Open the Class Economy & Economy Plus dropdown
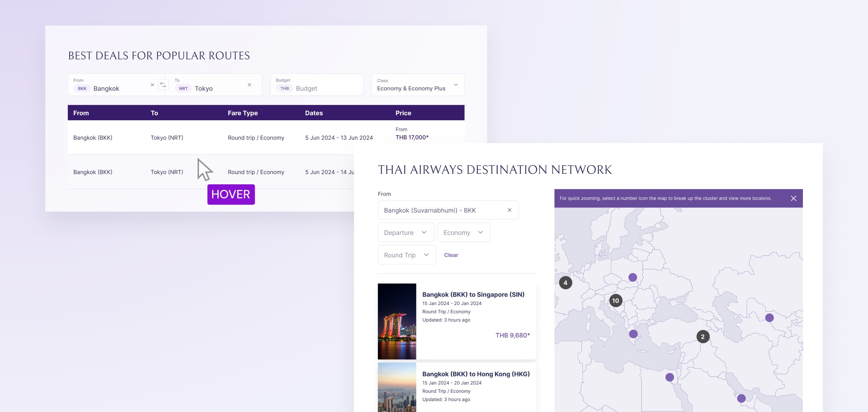This screenshot has width=868, height=412. coord(418,85)
